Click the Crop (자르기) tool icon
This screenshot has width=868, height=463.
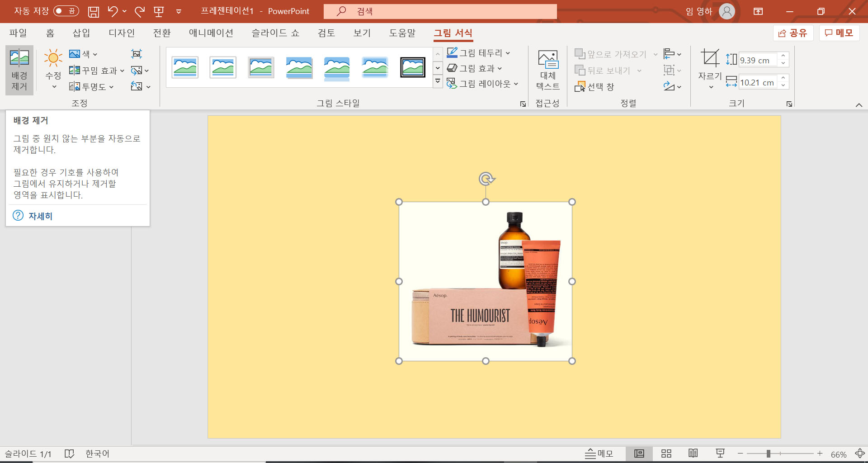(x=710, y=59)
